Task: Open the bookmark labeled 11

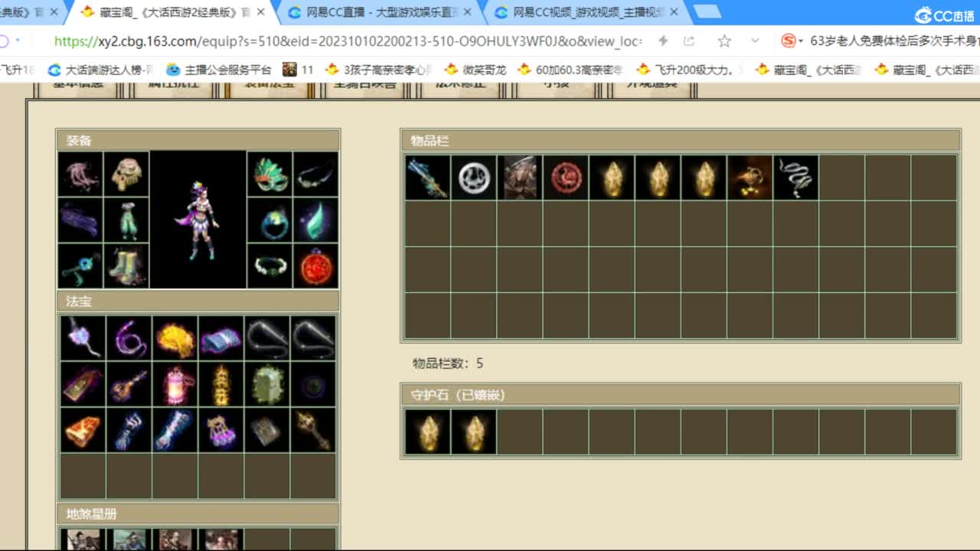Action: tap(299, 70)
